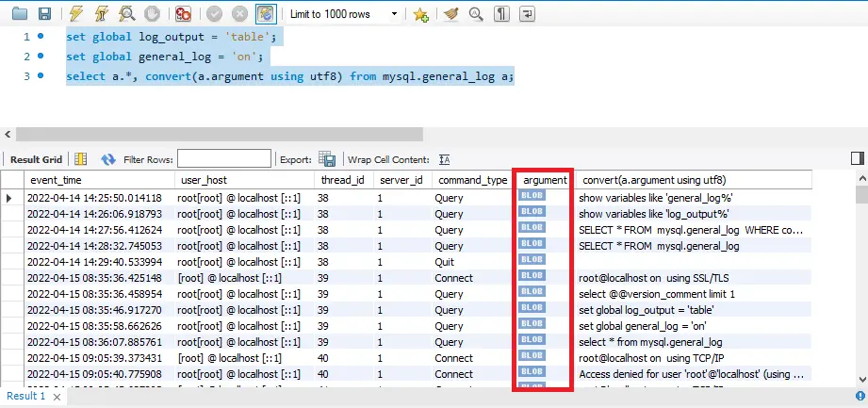Click the result grid vertical scrollbar thumb
868x408 pixels.
(x=862, y=195)
